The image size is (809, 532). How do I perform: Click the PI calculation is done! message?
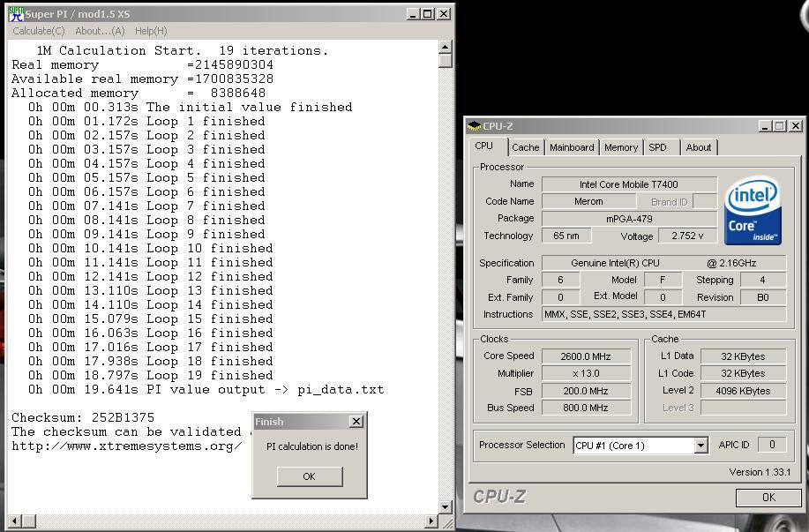312,446
